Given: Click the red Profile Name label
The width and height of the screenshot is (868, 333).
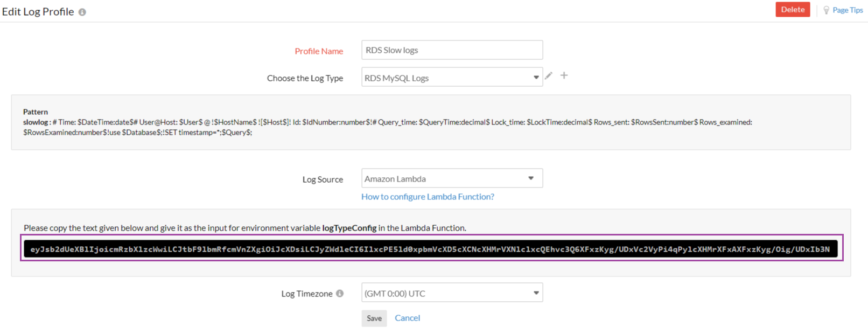Looking at the screenshot, I should click(319, 51).
